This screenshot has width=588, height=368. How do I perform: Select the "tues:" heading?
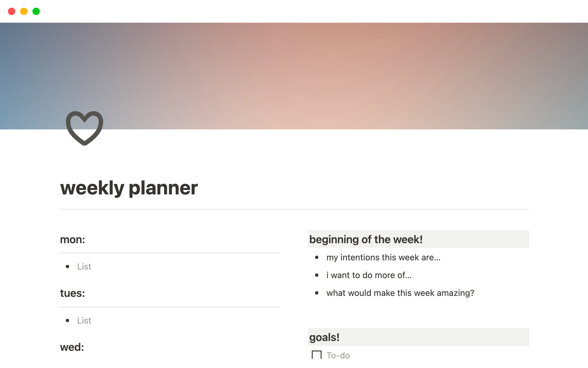73,293
